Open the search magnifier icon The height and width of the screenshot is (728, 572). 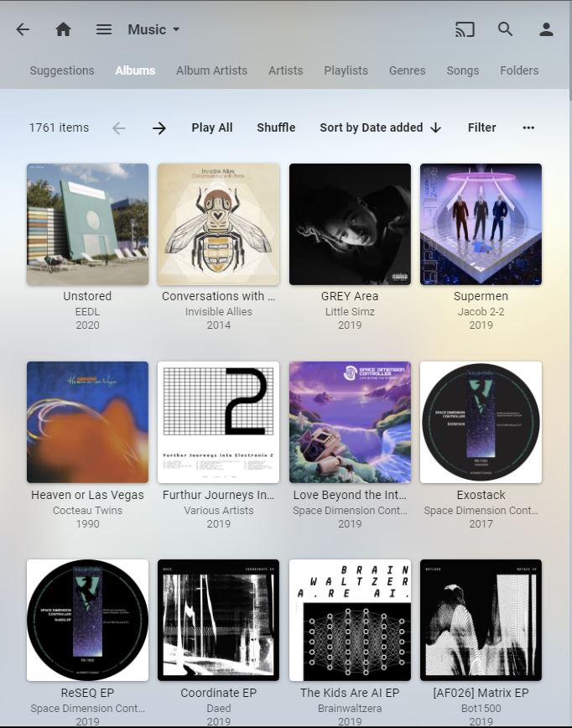[x=505, y=29]
